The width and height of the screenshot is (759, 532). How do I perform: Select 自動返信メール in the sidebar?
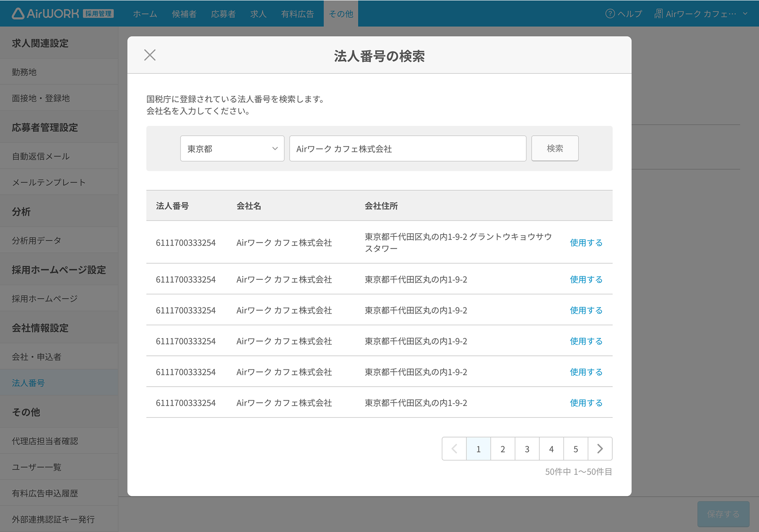click(x=59, y=156)
